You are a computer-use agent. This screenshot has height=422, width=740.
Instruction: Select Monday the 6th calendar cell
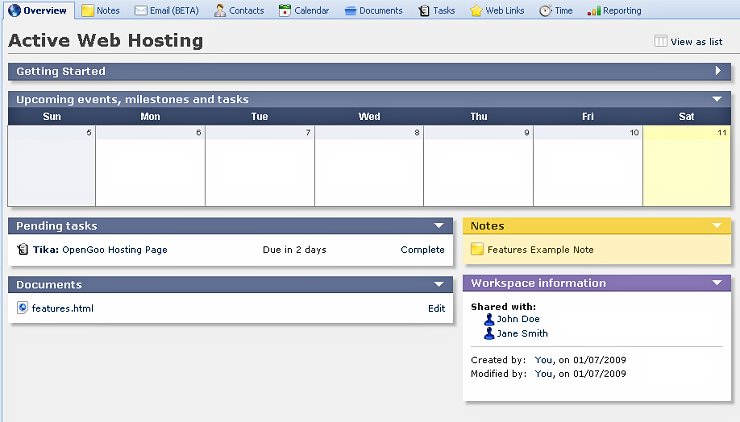pyautogui.click(x=151, y=166)
